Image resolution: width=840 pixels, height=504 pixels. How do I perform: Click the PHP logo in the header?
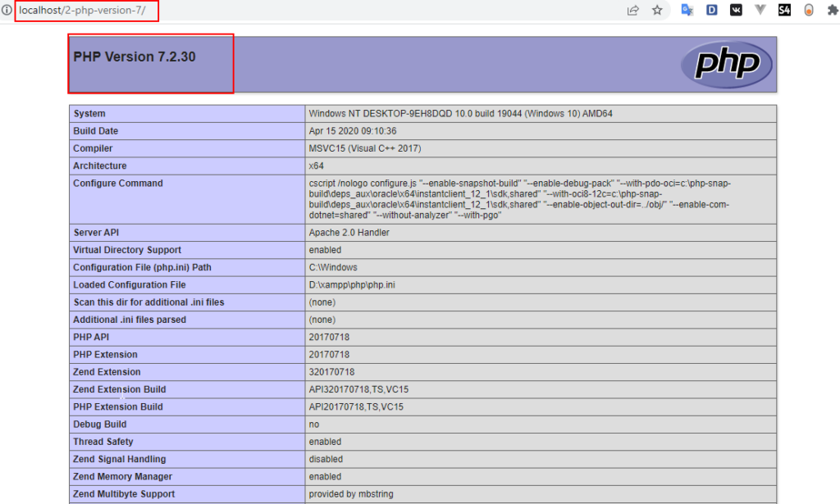[x=727, y=65]
